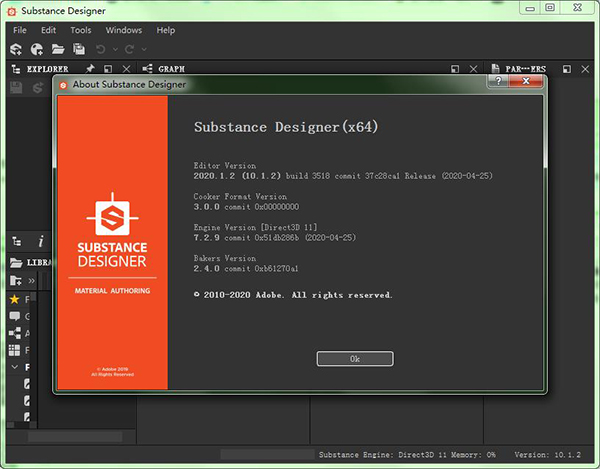Viewport: 600px width, 469px height.
Task: Open the redo history dropdown arrow
Action: tap(144, 49)
